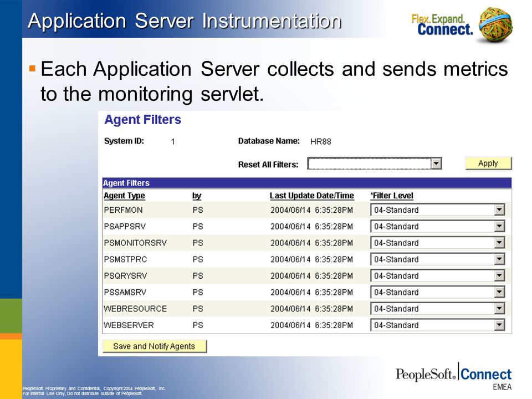Sort by the Agent Type column header
This screenshot has width=532, height=399.
tap(124, 196)
